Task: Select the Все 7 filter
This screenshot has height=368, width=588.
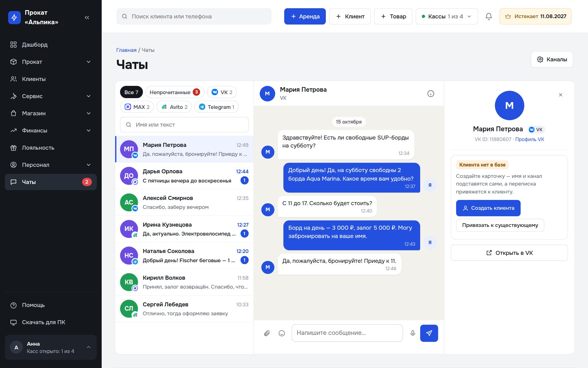Action: pyautogui.click(x=131, y=92)
